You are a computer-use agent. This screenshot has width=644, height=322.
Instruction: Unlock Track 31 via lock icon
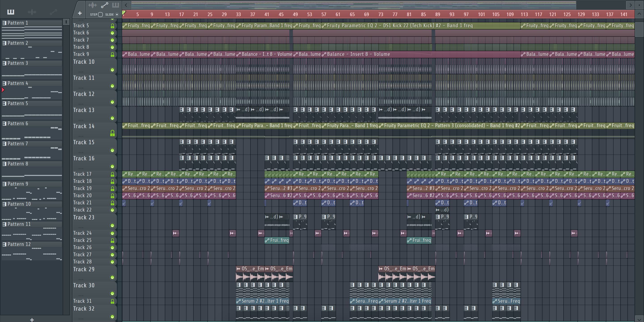[x=112, y=301]
